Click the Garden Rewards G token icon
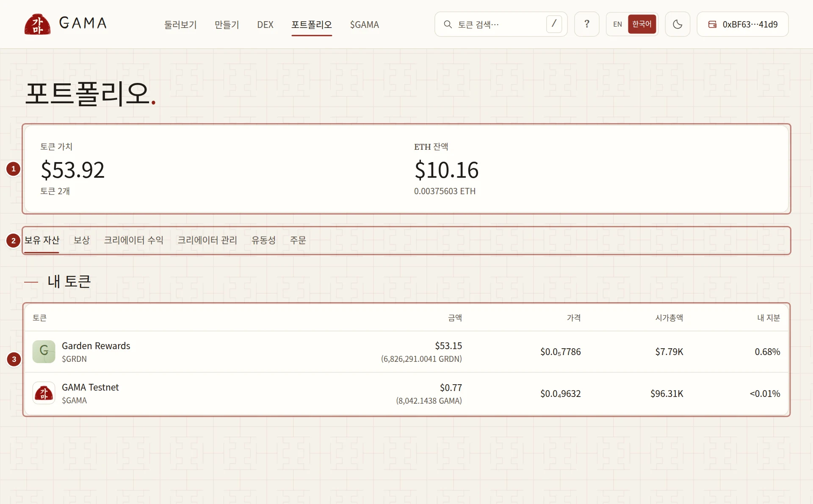Screen dimensions: 813x504 (x=44, y=351)
